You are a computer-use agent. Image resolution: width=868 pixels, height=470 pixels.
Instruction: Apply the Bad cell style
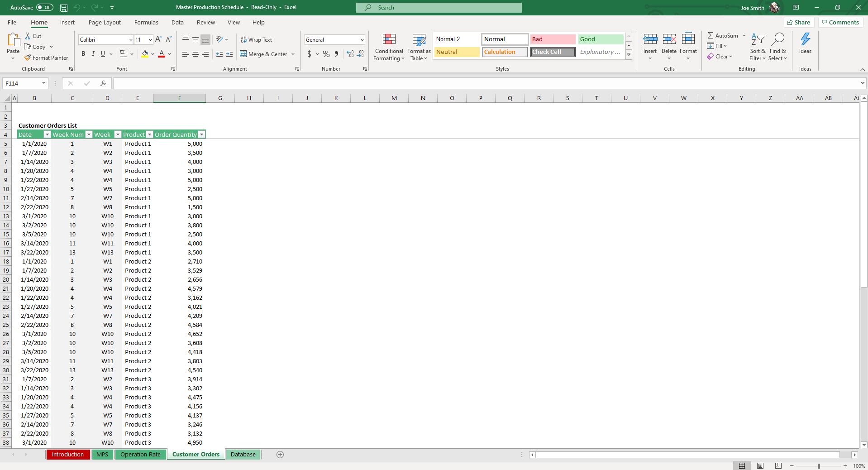point(553,39)
